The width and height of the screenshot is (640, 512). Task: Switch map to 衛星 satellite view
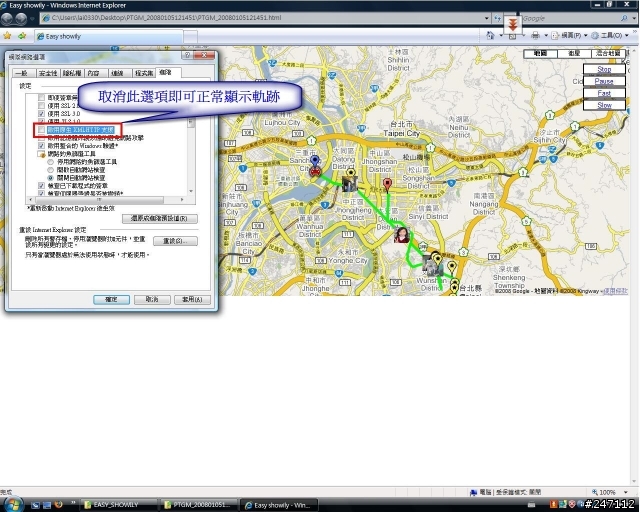coord(574,53)
